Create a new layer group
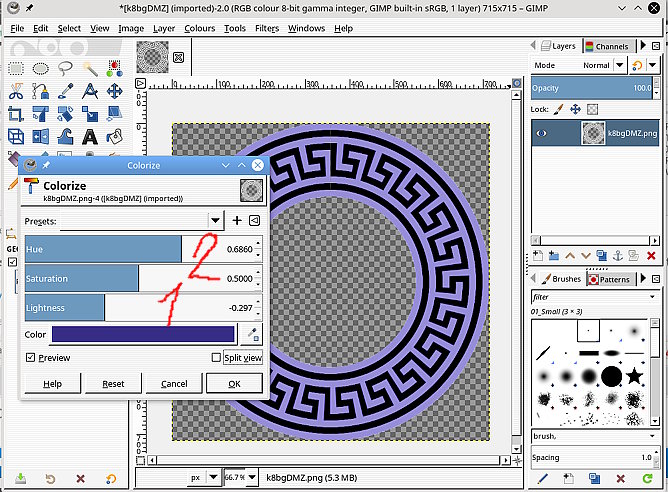Image resolution: width=668 pixels, height=492 pixels. click(554, 256)
